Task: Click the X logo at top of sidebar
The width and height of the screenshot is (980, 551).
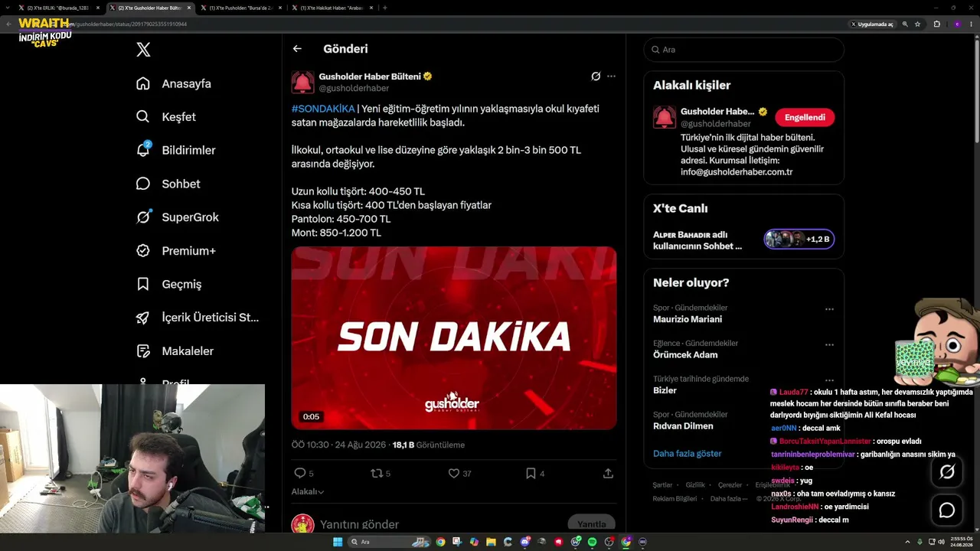Action: 143,50
